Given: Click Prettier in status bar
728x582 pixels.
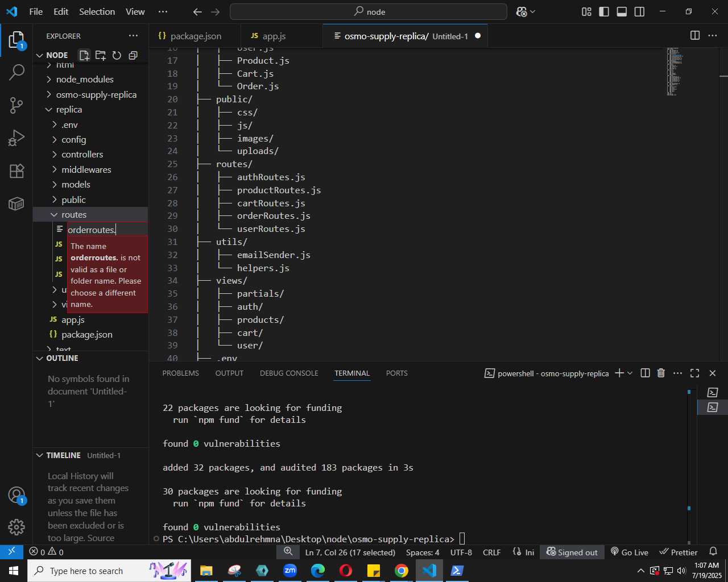Looking at the screenshot, I should click(678, 552).
